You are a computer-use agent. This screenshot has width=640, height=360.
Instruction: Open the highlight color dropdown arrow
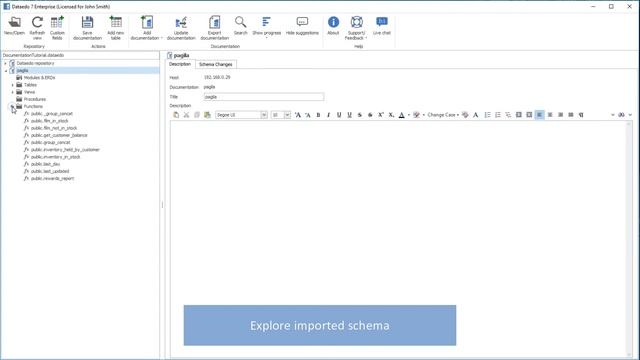(x=424, y=115)
